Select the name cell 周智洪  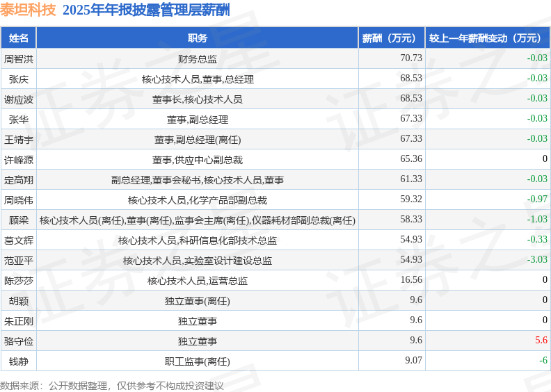coord(18,58)
